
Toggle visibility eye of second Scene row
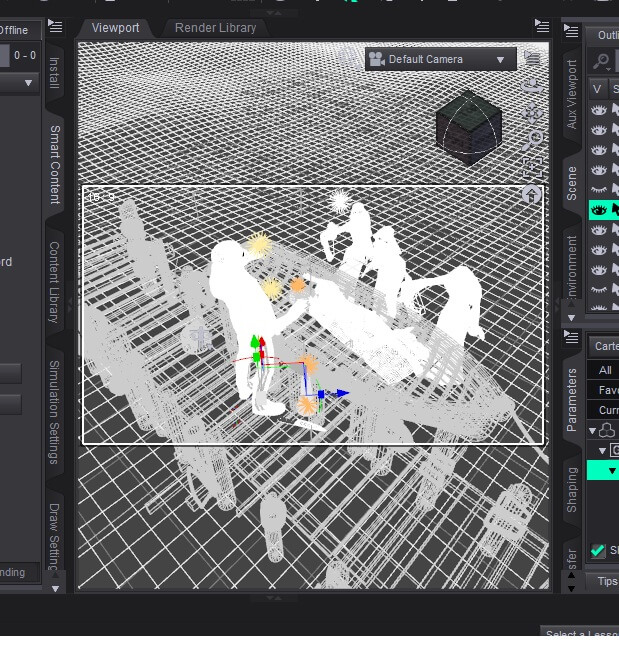pyautogui.click(x=599, y=130)
